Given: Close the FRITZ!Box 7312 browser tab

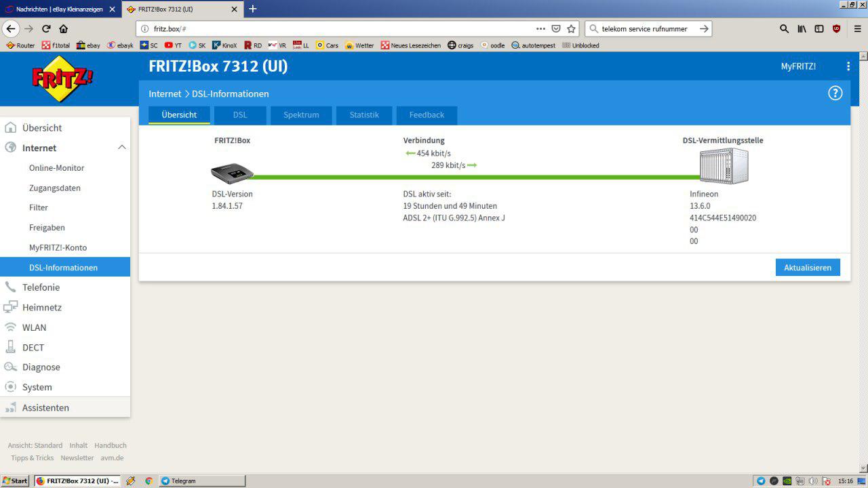Looking at the screenshot, I should coord(235,9).
